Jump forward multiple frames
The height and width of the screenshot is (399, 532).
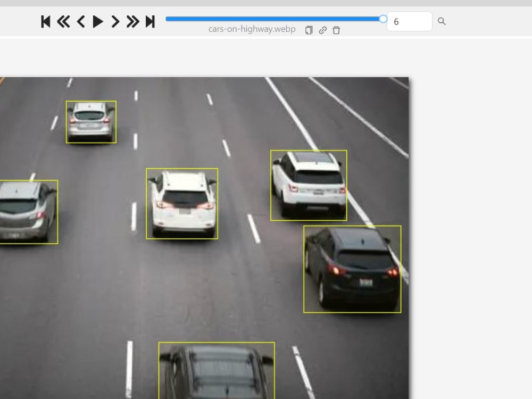tap(132, 22)
